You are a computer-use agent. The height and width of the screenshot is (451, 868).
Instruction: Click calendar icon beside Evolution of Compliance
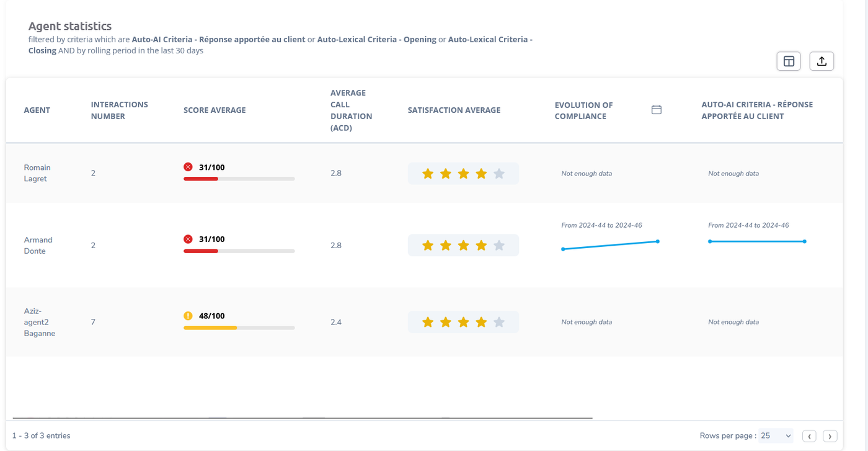click(657, 110)
